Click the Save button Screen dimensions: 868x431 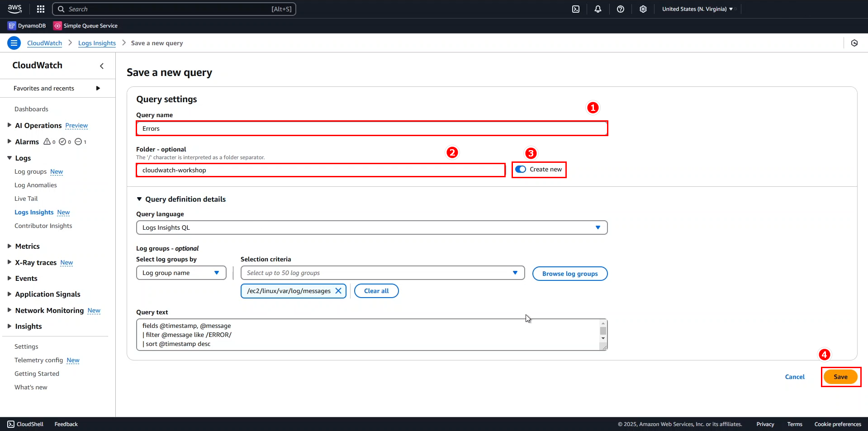tap(840, 377)
